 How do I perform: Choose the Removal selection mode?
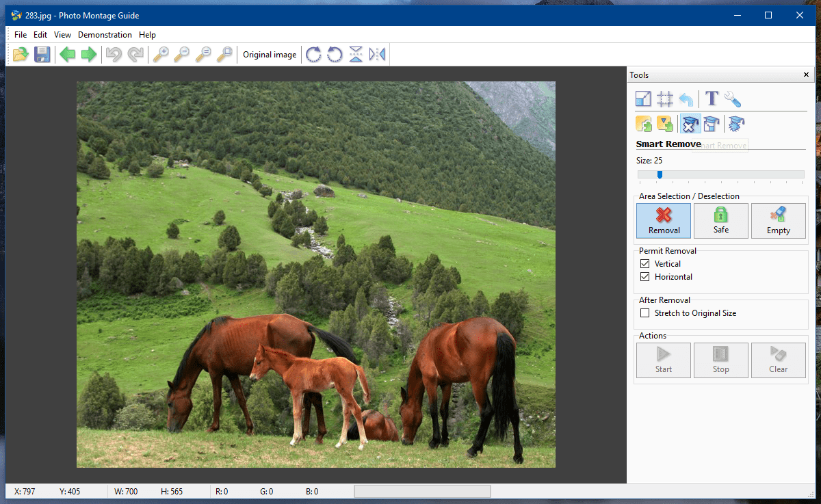point(664,221)
